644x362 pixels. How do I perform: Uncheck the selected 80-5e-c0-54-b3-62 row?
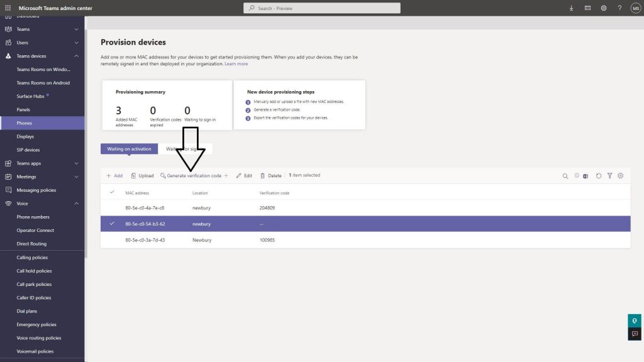click(112, 224)
